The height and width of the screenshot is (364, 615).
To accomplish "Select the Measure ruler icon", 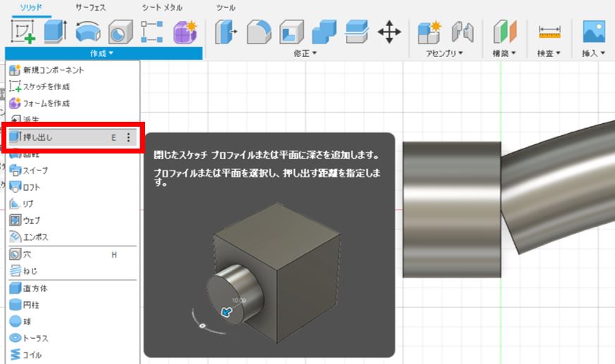I will tap(549, 32).
